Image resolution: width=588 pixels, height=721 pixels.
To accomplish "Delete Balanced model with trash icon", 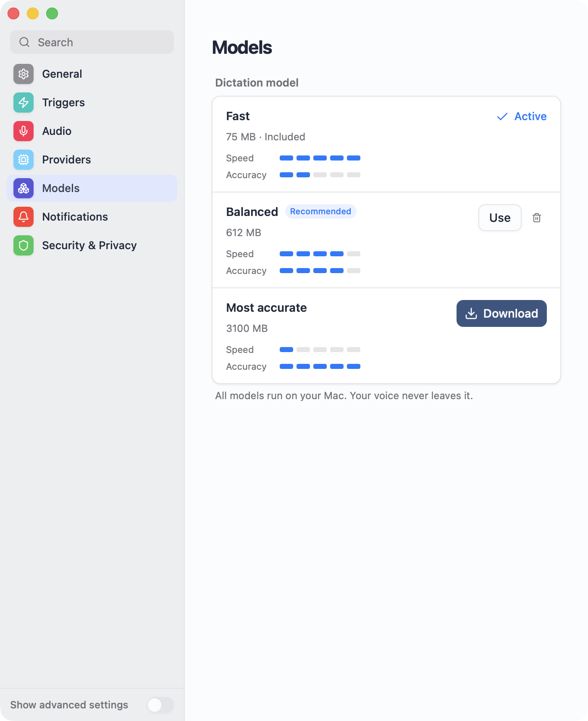I will tap(537, 218).
